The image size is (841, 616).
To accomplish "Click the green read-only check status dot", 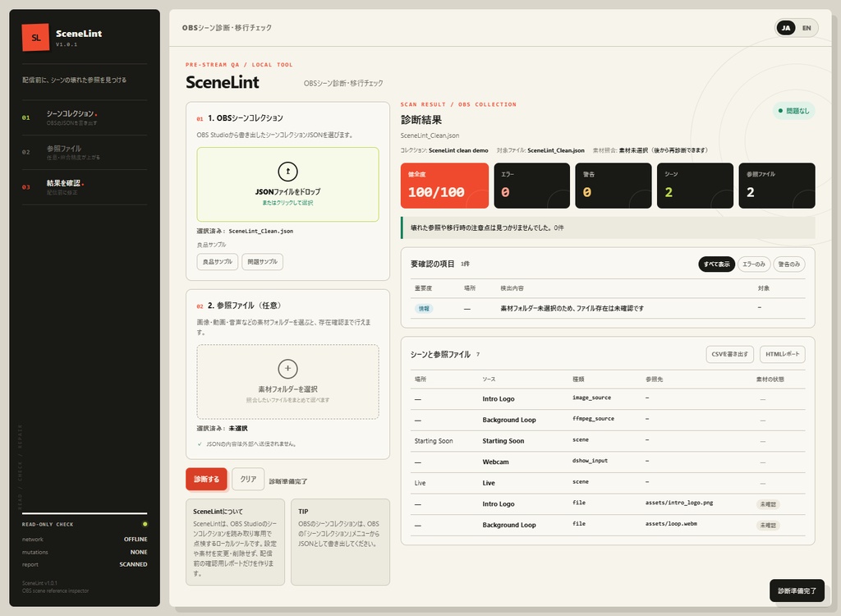I will (145, 524).
